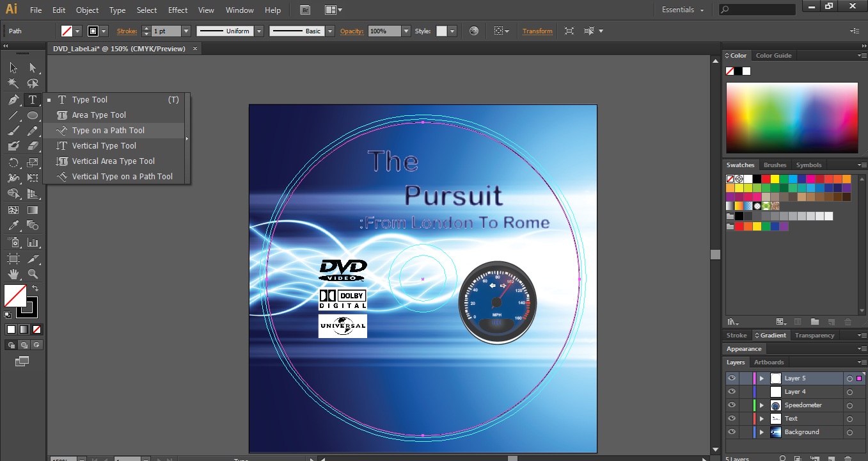
Task: Set paint mode to None
Action: point(36,329)
